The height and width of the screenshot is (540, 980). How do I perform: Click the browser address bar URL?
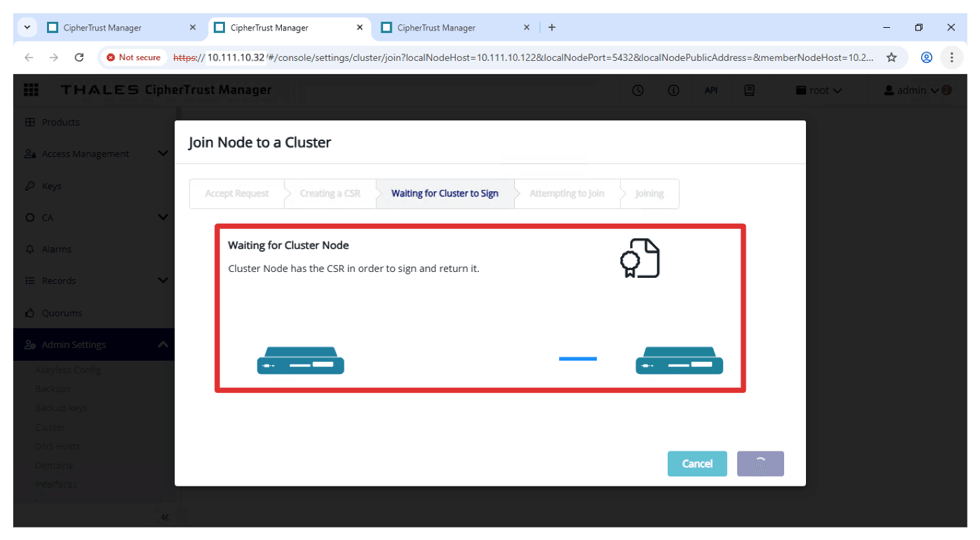coord(523,58)
